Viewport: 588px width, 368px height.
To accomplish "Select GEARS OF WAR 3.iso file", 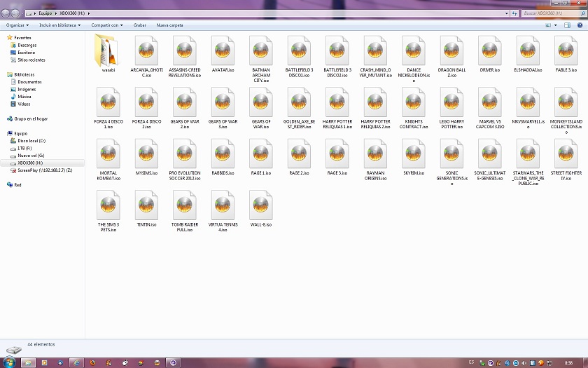I will click(223, 108).
